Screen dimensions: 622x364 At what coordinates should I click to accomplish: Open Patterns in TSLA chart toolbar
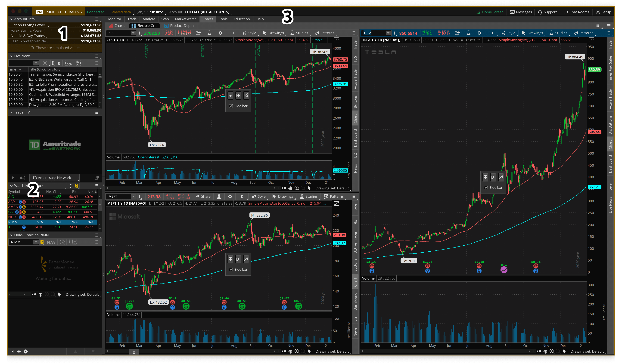click(584, 33)
